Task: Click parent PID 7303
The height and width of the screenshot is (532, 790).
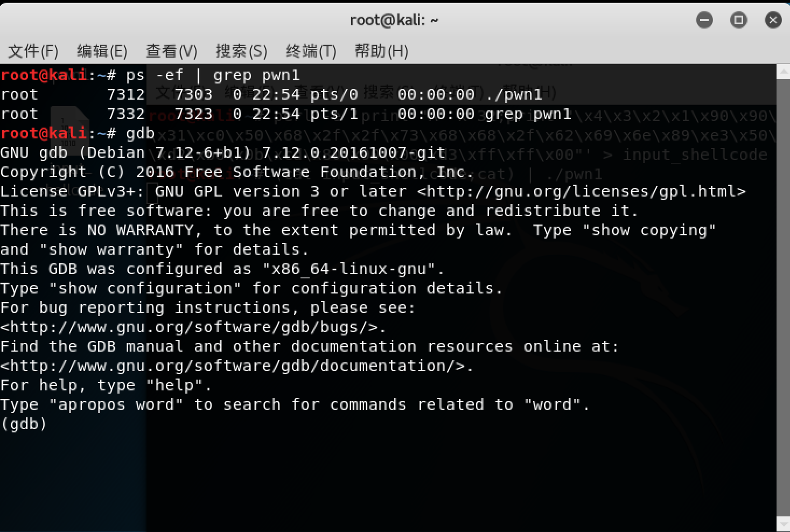Action: point(194,95)
